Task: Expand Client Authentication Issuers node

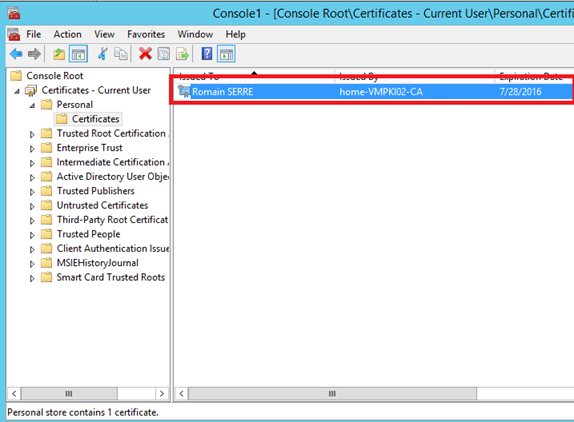Action: [32, 249]
